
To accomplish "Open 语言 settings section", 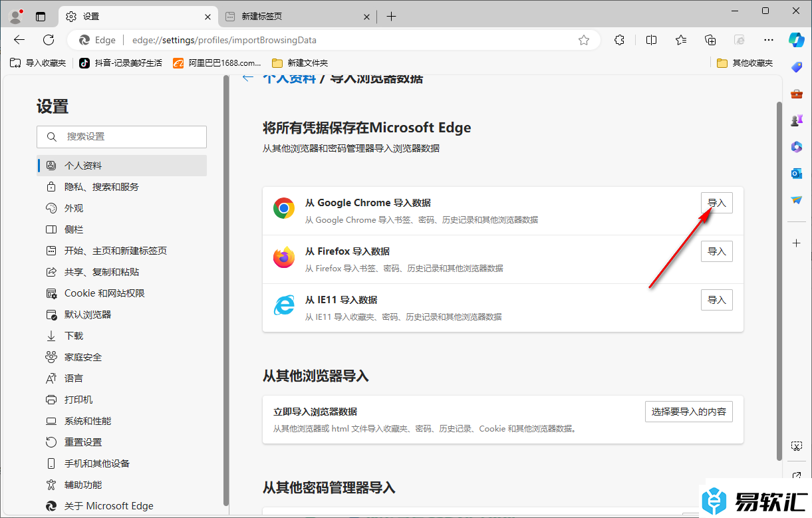I will pyautogui.click(x=122, y=378).
